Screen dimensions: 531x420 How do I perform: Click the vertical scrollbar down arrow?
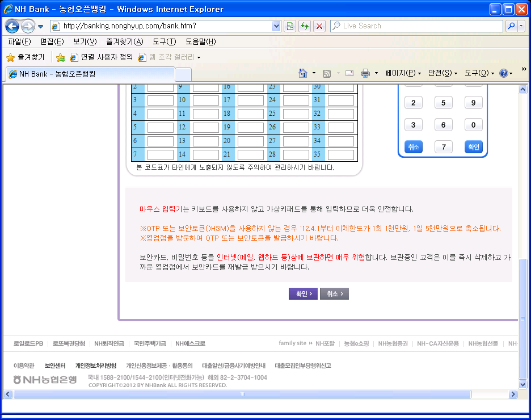[522, 385]
